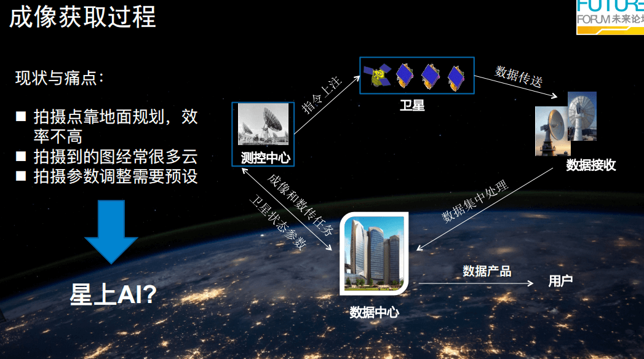Select the heading 现状与痛点:
644x359 pixels.
point(60,78)
